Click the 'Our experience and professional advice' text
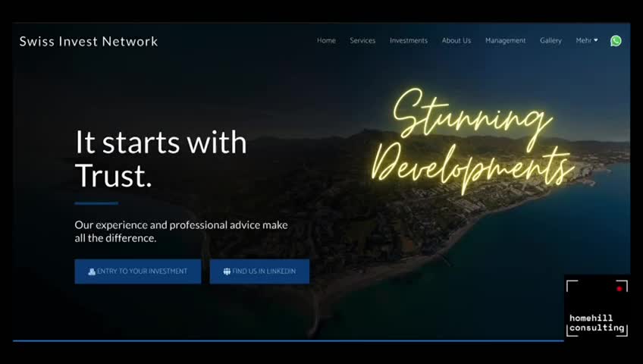 click(x=180, y=231)
